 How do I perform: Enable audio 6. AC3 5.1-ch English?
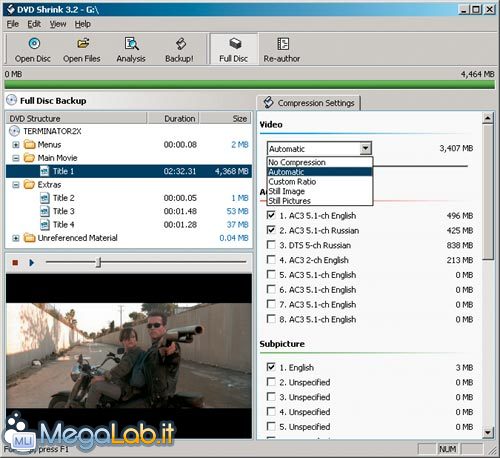tap(271, 289)
